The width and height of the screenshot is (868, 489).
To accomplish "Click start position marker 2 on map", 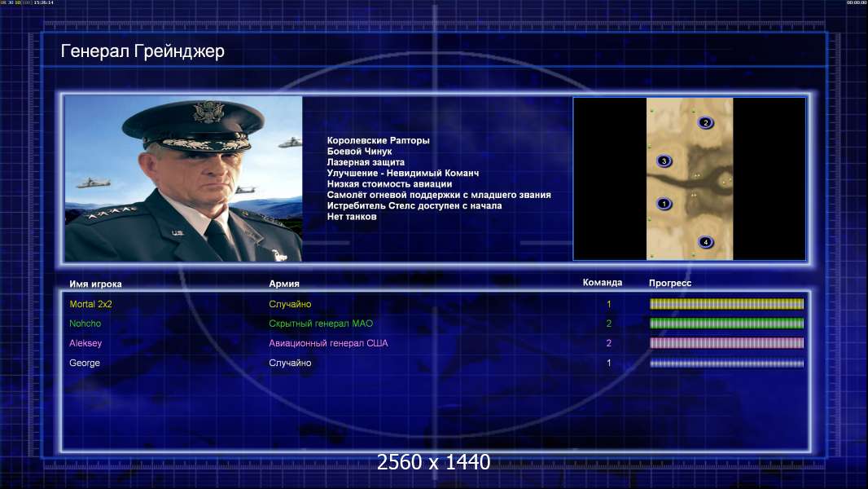I will pyautogui.click(x=705, y=122).
